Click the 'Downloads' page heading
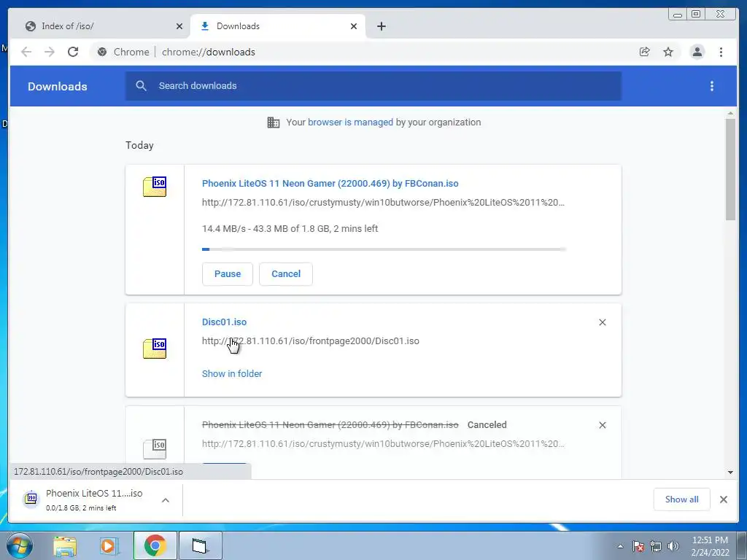Image resolution: width=747 pixels, height=560 pixels. 57,86
